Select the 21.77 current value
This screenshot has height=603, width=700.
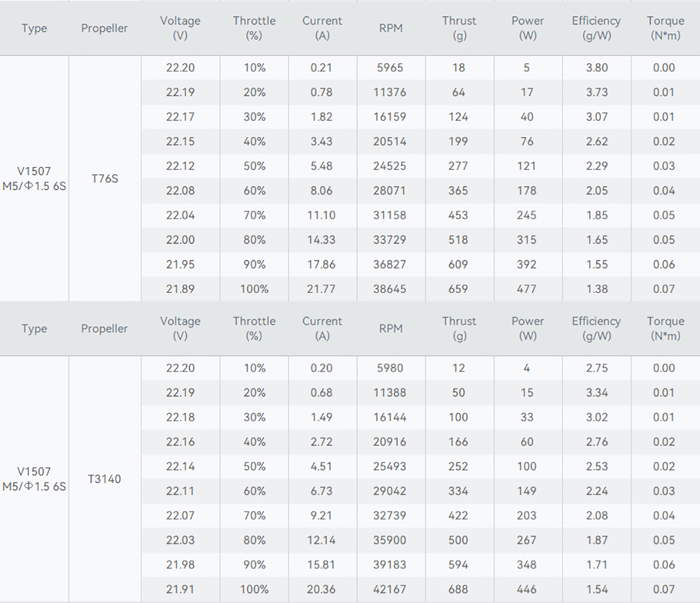click(x=321, y=289)
